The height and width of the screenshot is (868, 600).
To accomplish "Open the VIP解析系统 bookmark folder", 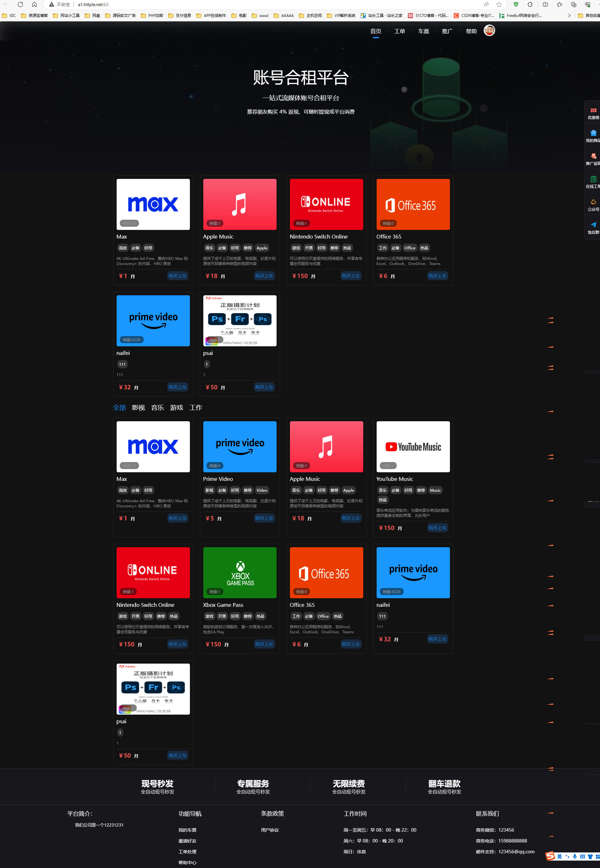I will (341, 15).
